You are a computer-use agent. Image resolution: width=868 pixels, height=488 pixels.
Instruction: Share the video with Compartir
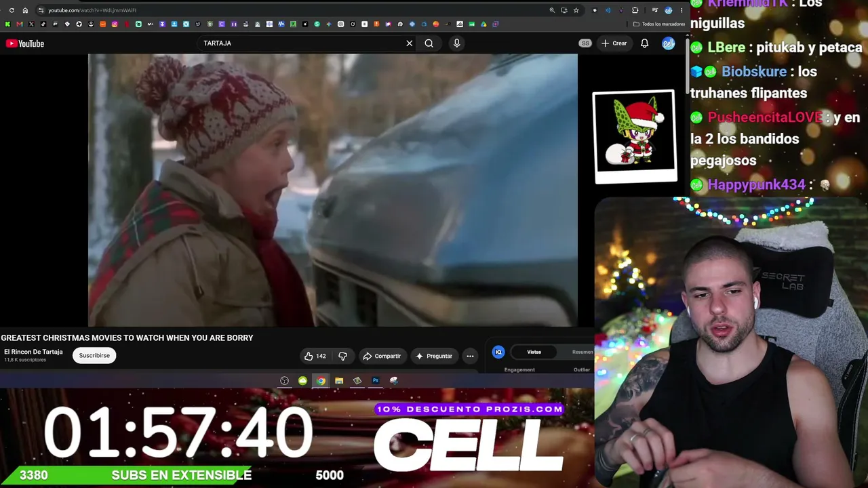[x=382, y=356]
